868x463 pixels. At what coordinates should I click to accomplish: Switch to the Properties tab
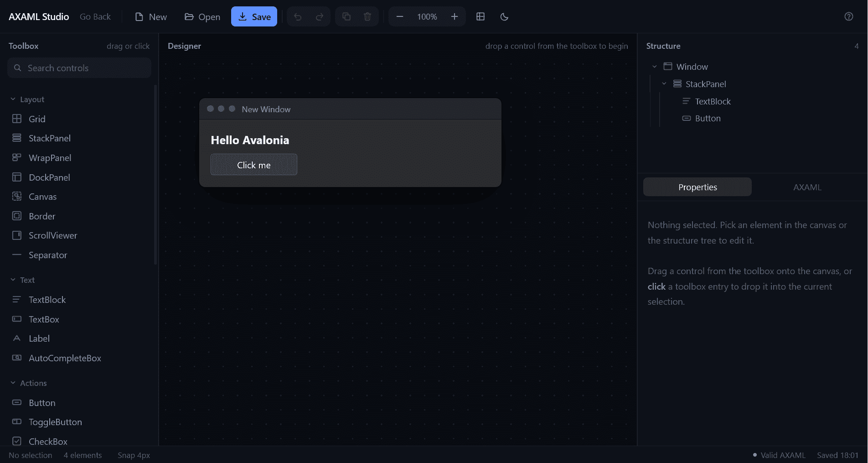pyautogui.click(x=697, y=187)
